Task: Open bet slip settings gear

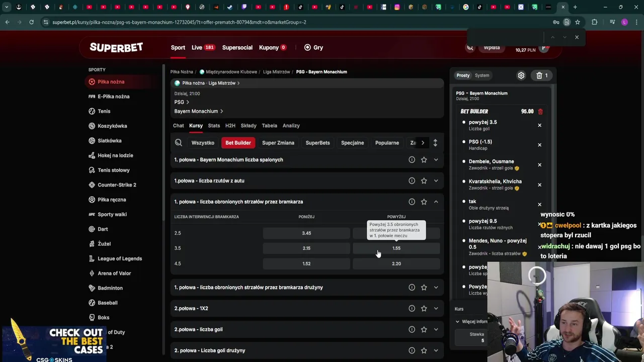Action: point(521,75)
